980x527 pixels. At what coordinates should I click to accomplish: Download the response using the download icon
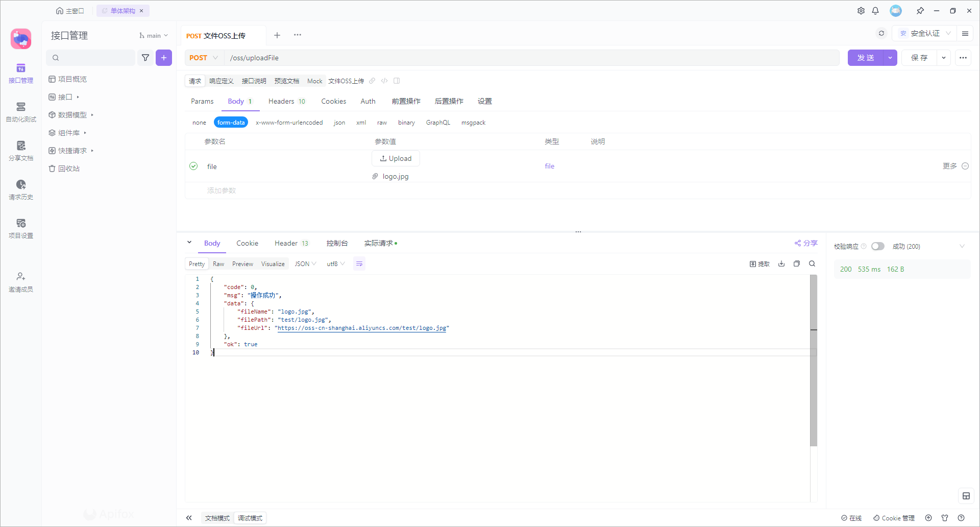pos(781,264)
